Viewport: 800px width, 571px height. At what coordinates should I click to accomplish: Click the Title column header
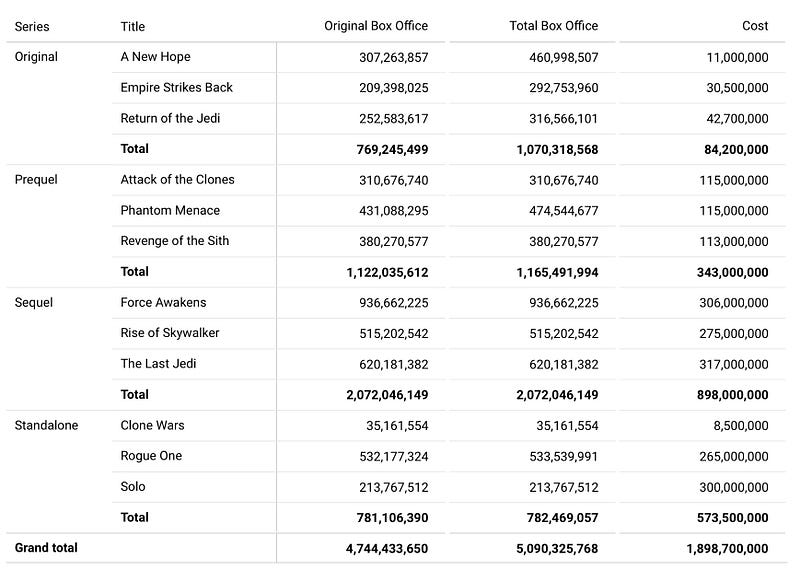point(133,26)
